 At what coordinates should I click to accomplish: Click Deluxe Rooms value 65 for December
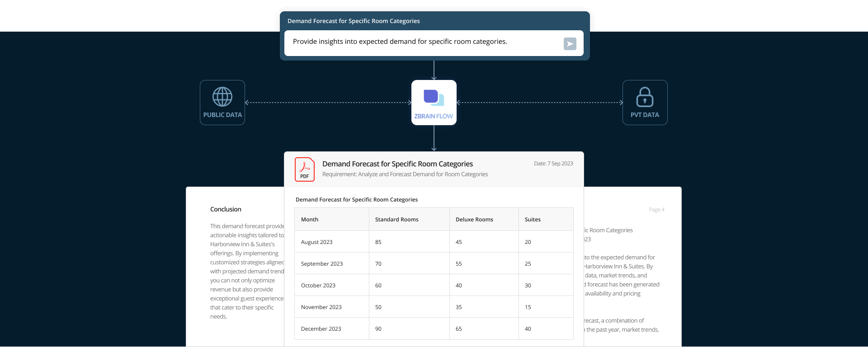tap(459, 329)
